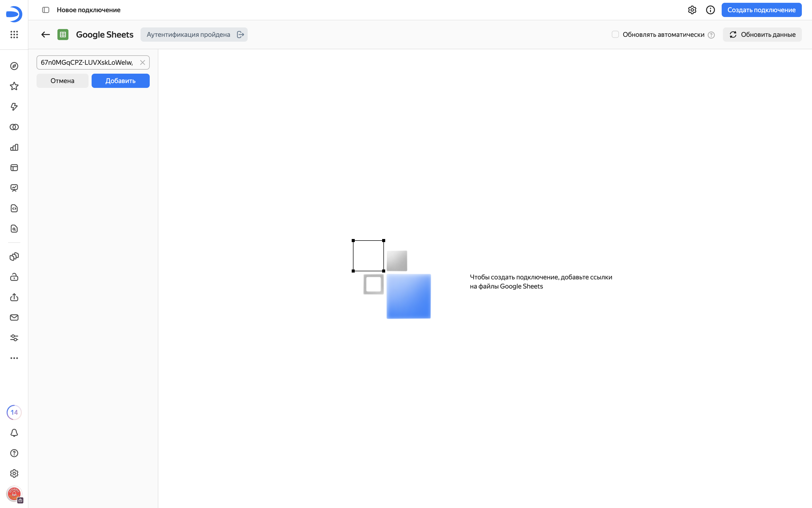Click the help hint next to auto update
812x508 pixels.
point(711,35)
